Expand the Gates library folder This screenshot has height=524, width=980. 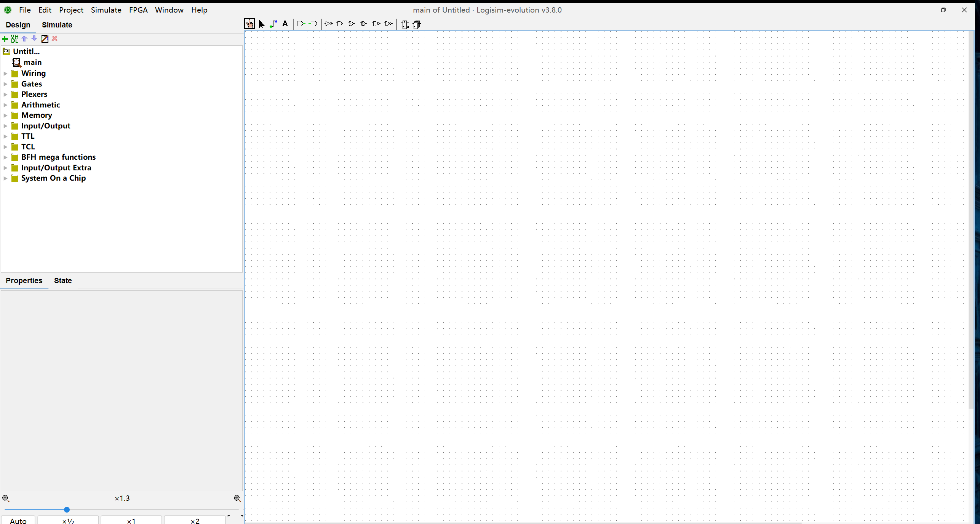pos(5,84)
